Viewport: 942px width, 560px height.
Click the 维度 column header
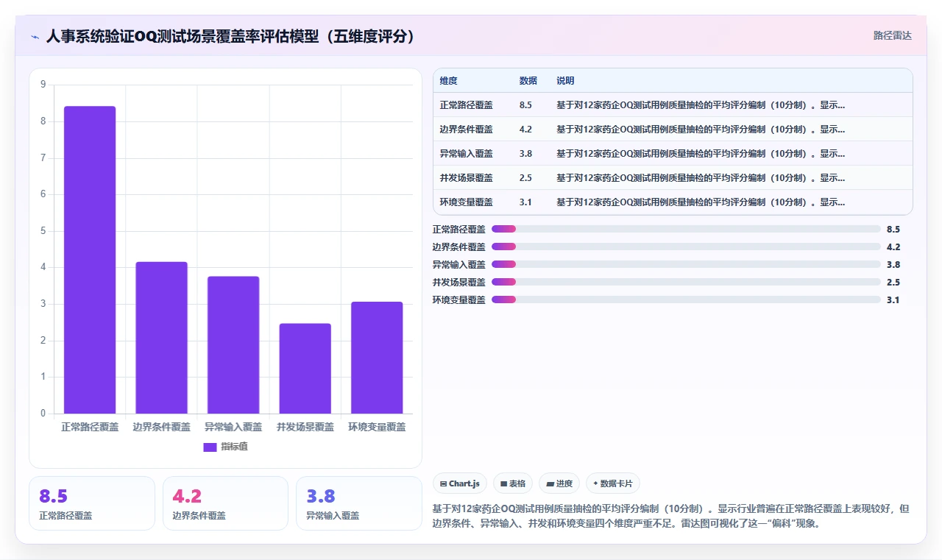click(x=449, y=81)
